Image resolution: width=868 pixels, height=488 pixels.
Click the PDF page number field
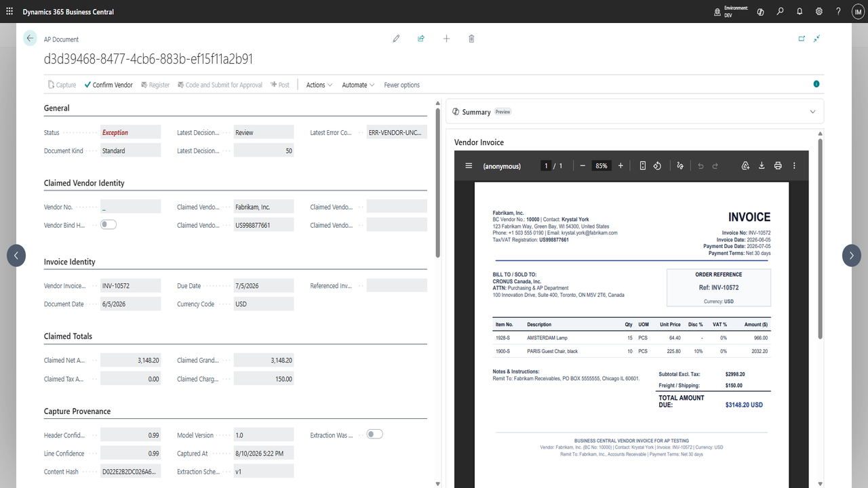point(546,165)
